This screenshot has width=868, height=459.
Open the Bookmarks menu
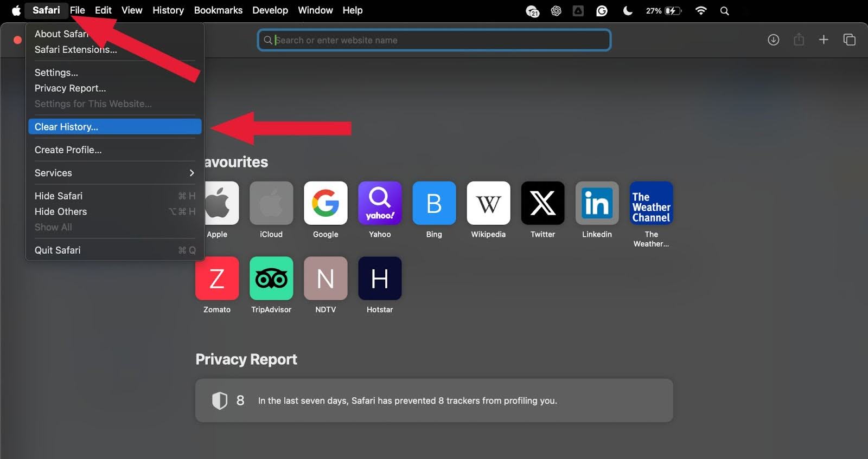(x=218, y=10)
